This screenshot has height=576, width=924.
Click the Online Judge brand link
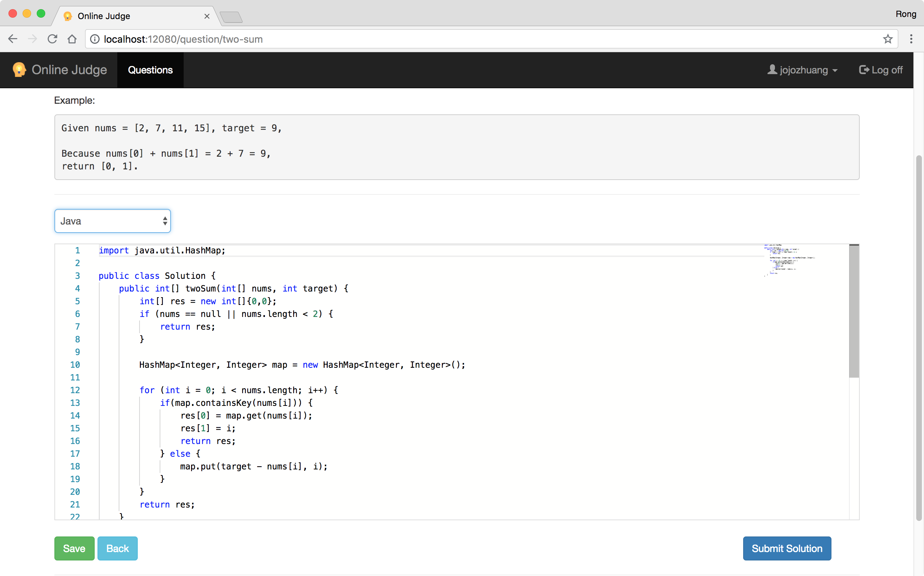[x=69, y=70]
